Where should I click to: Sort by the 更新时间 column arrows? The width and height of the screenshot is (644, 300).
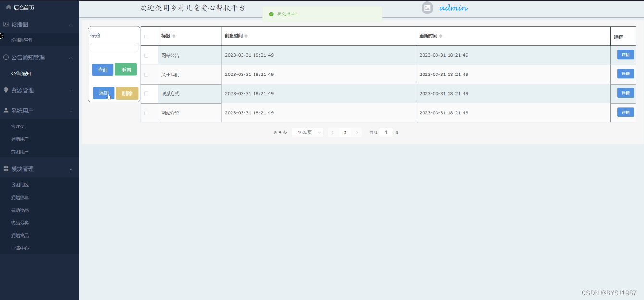coord(441,36)
